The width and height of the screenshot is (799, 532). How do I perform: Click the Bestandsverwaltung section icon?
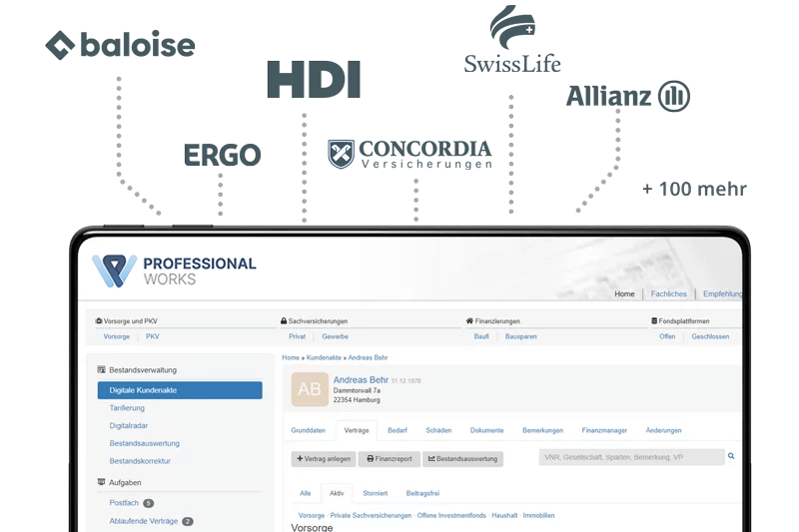(101, 369)
